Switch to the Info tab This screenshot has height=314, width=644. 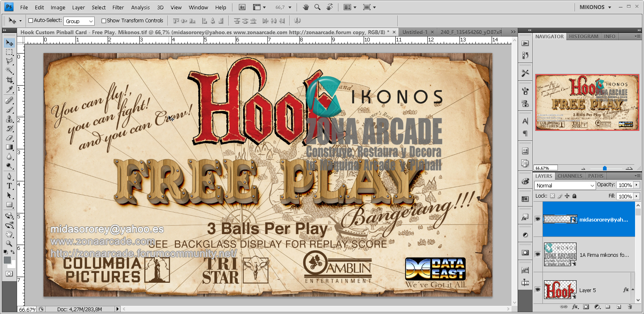pyautogui.click(x=609, y=37)
